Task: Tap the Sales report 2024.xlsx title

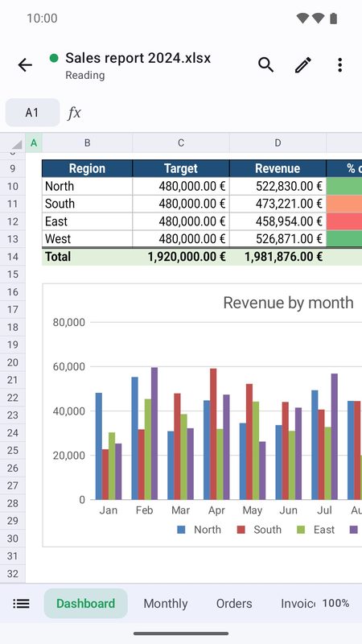Action: point(138,58)
